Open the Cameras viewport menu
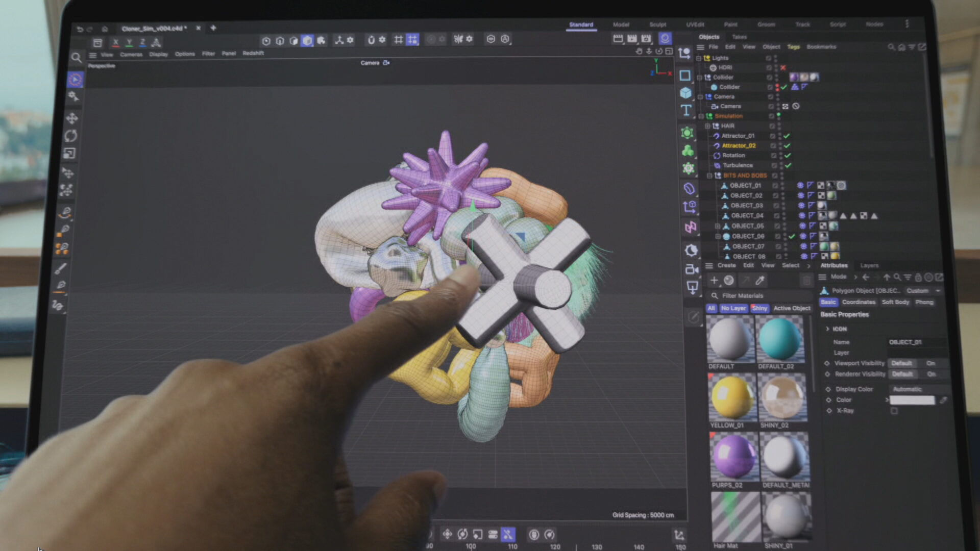Image resolution: width=980 pixels, height=551 pixels. pyautogui.click(x=131, y=55)
